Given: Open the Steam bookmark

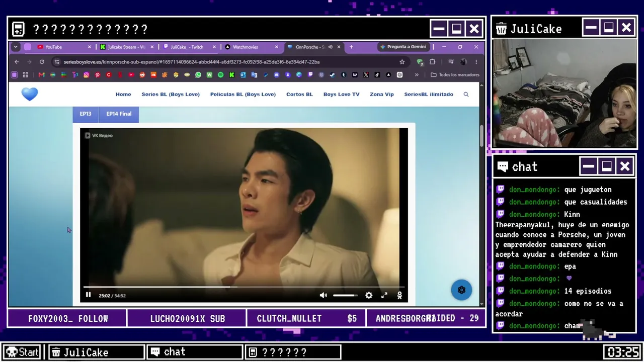Looking at the screenshot, I should 333,75.
